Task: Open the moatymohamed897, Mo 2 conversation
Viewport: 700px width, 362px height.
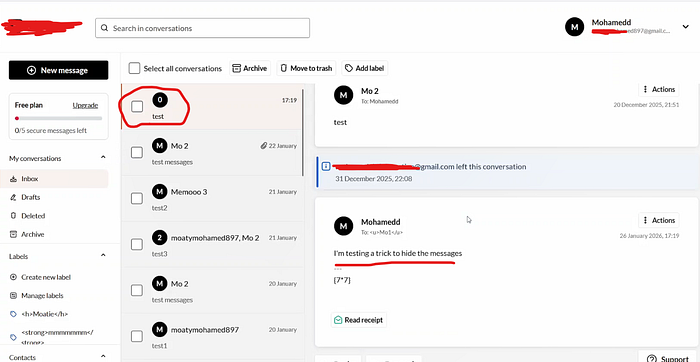Action: 212,245
